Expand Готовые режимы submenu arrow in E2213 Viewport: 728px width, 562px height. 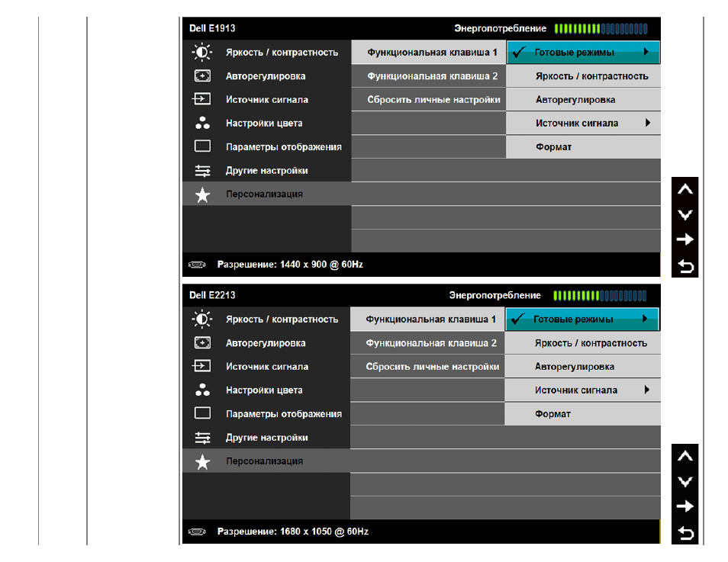[x=645, y=319]
